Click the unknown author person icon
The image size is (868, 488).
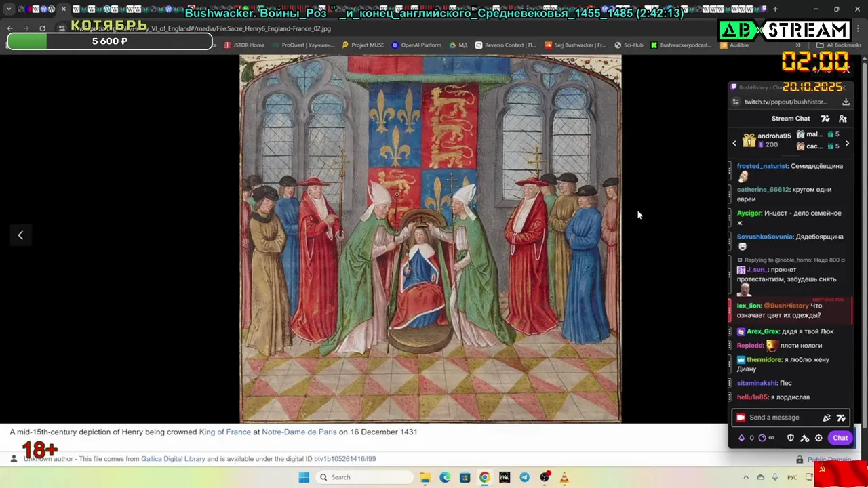[x=14, y=459]
